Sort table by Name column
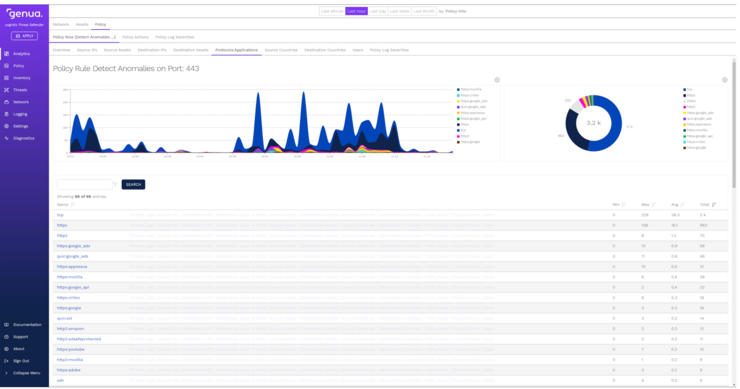The height and width of the screenshot is (389, 740). point(66,204)
